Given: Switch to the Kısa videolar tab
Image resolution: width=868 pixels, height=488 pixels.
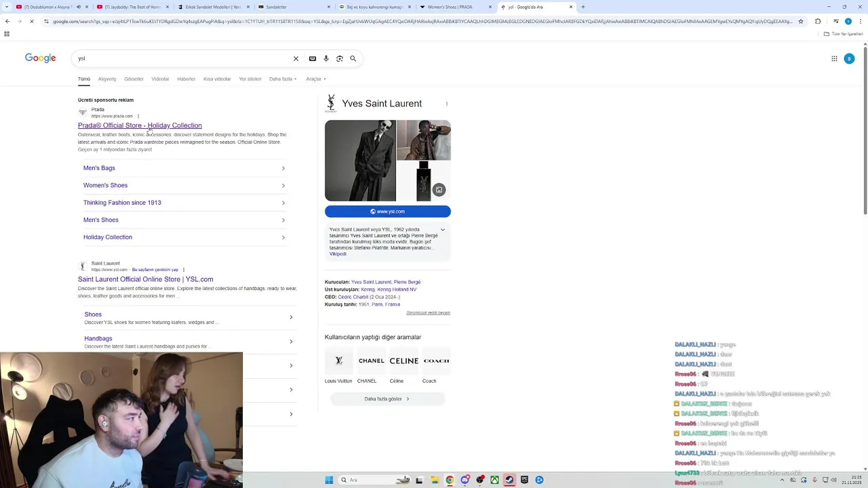Looking at the screenshot, I should coord(217,79).
